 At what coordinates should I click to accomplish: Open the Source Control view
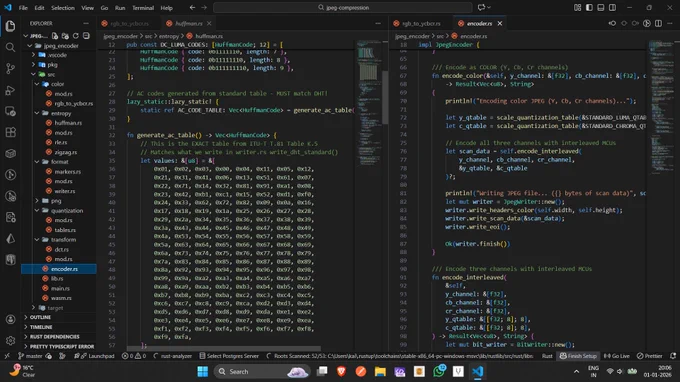10,69
